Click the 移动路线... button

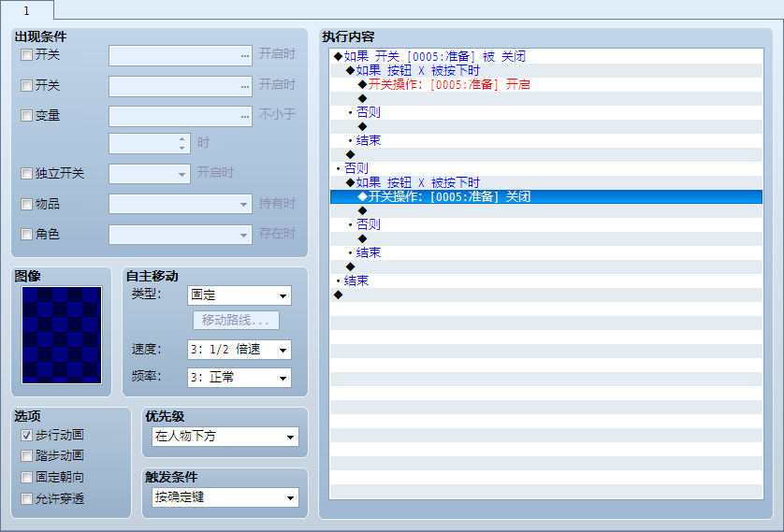(x=236, y=320)
